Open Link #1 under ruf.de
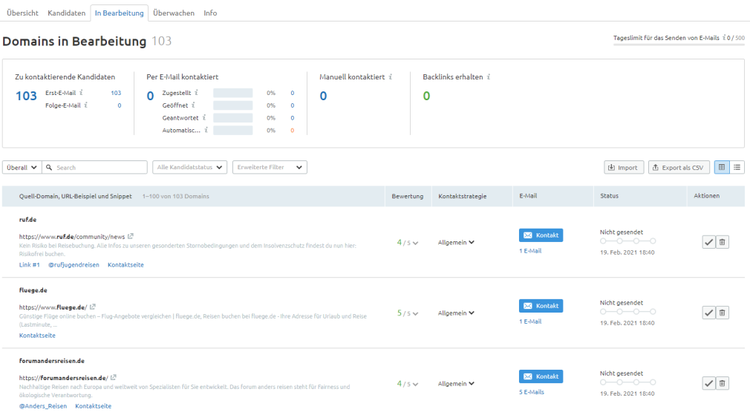 [x=29, y=264]
